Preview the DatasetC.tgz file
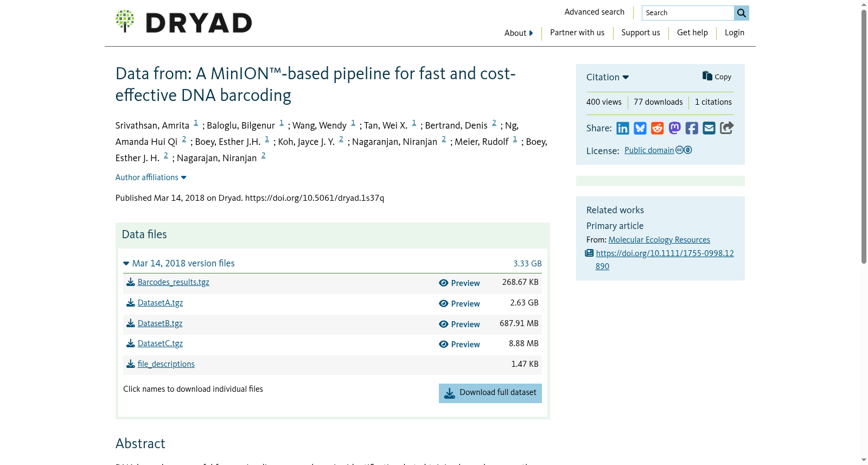 click(x=459, y=345)
